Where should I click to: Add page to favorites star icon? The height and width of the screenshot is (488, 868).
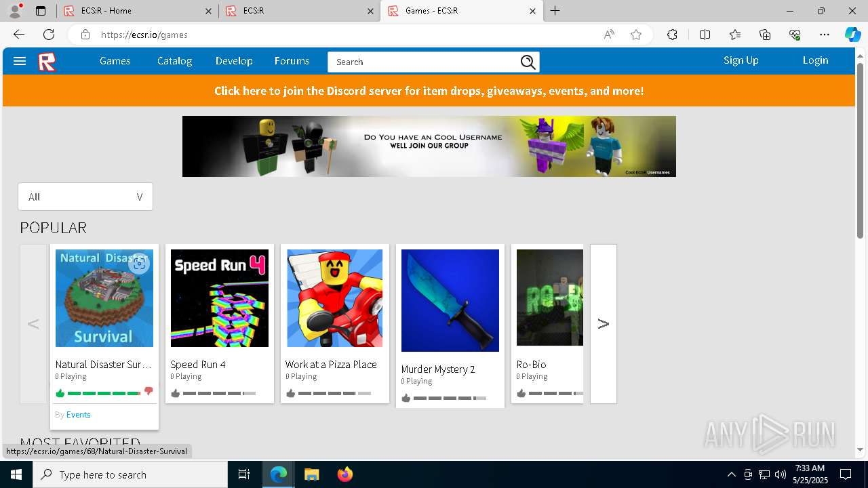pos(636,35)
